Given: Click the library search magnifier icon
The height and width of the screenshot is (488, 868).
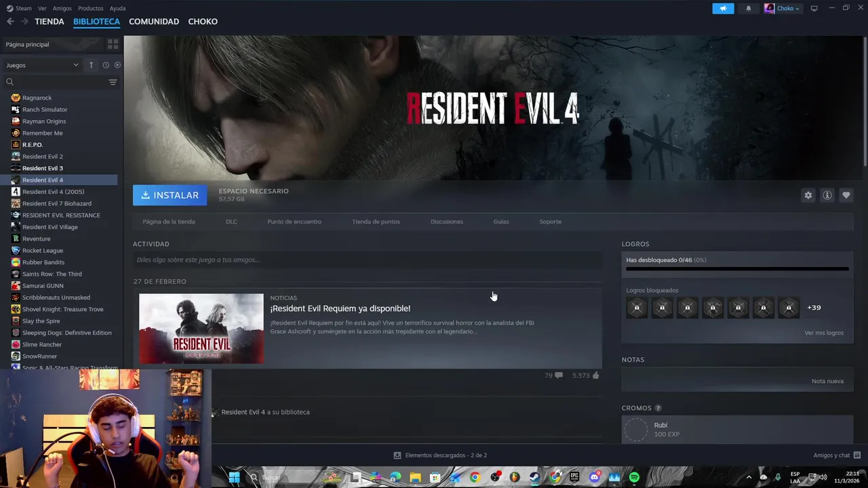Looking at the screenshot, I should [9, 82].
